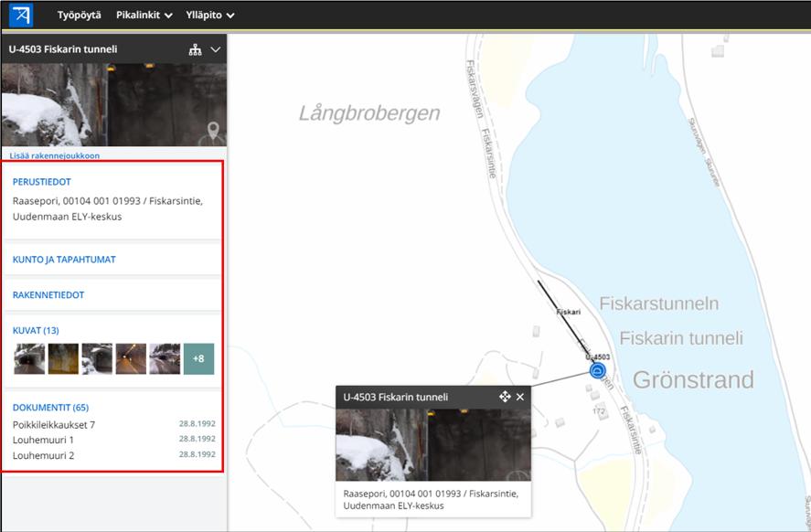Open the fourth tunnel interior thumbnail
The image size is (811, 532).
(131, 359)
